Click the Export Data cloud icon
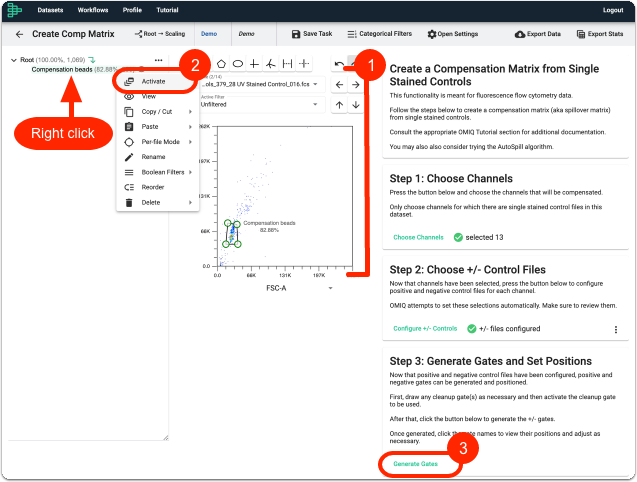 [x=520, y=35]
